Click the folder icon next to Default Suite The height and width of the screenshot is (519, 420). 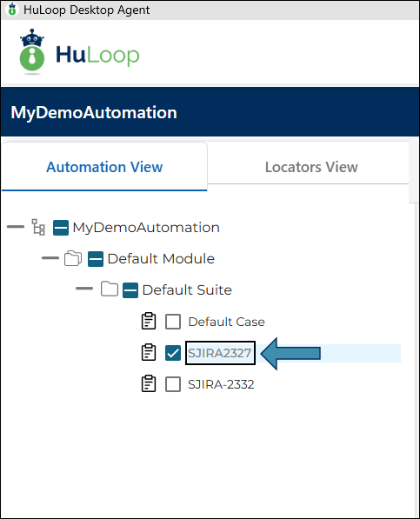pos(110,289)
